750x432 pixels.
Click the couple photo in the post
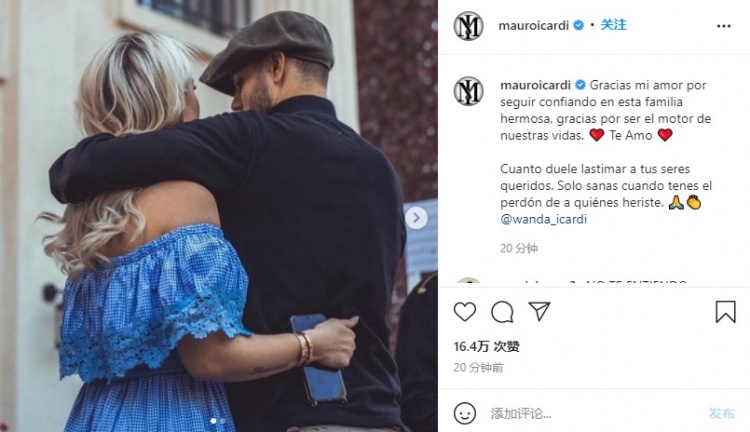tap(219, 216)
